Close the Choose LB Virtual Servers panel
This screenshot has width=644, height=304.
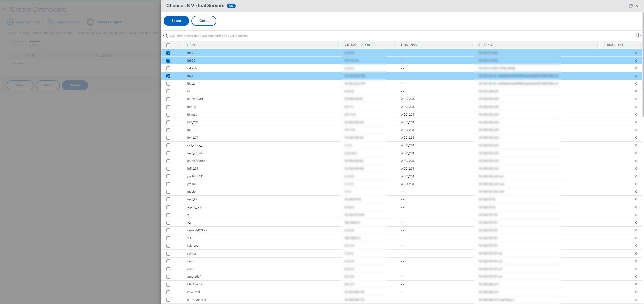point(637,6)
